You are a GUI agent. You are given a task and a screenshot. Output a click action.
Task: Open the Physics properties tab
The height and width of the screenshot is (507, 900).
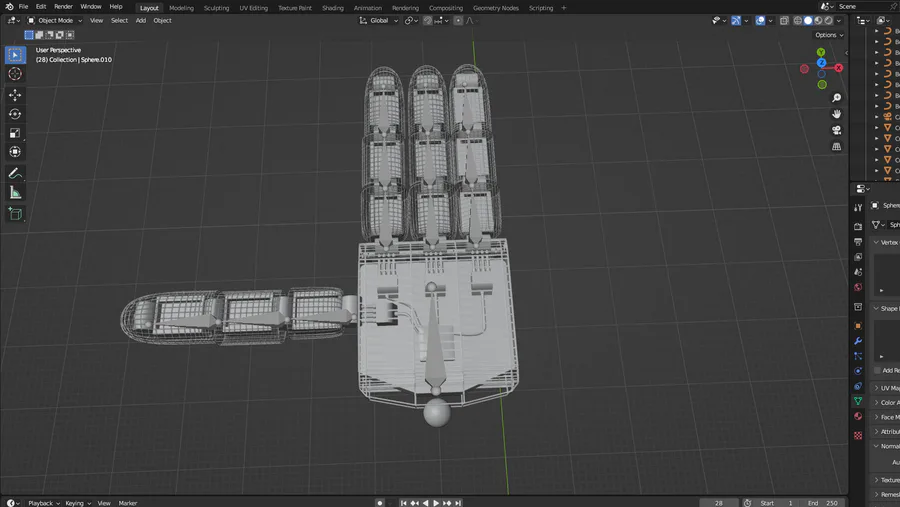point(858,371)
